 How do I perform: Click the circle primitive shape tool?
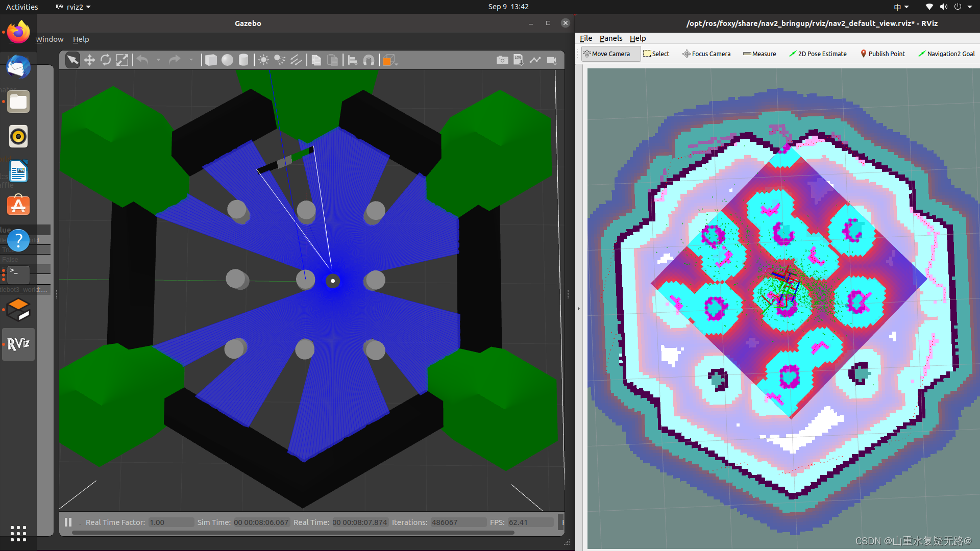click(x=227, y=60)
